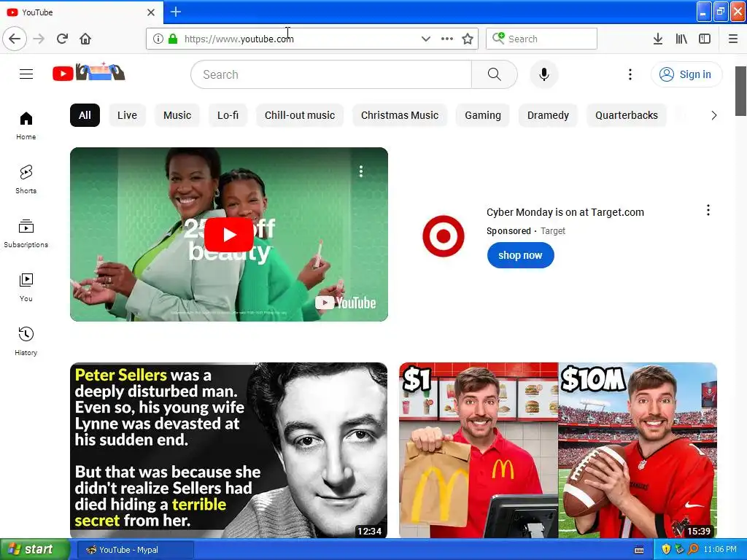Open three-dot menu beside Cyber Monday ad title
This screenshot has height=560, width=747.
point(708,210)
